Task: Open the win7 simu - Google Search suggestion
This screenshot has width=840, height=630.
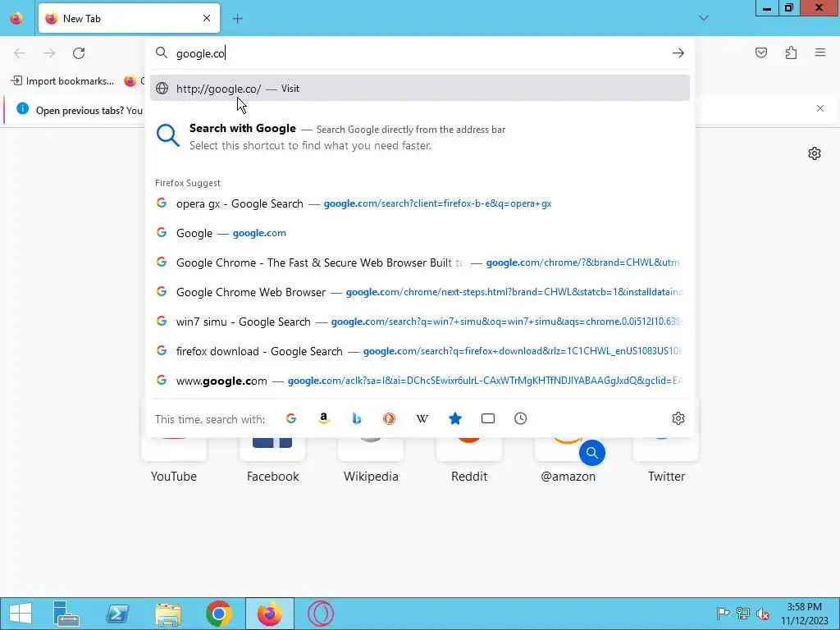Action: (x=420, y=322)
